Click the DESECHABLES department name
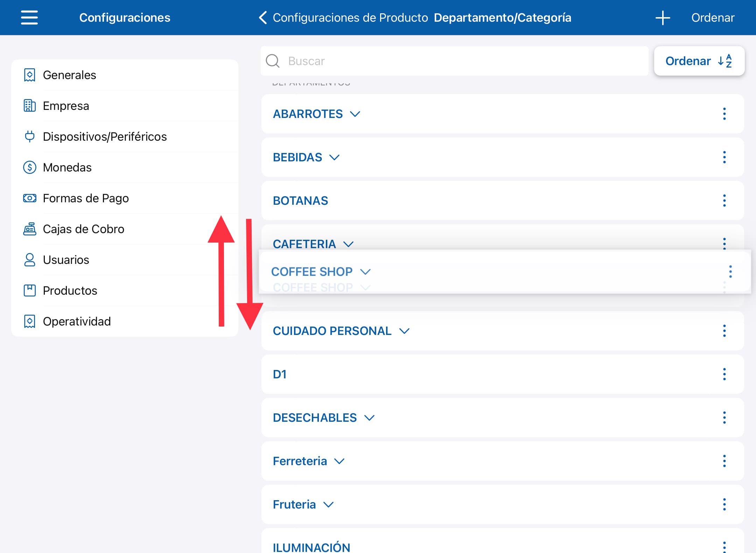The image size is (756, 553). 315,418
